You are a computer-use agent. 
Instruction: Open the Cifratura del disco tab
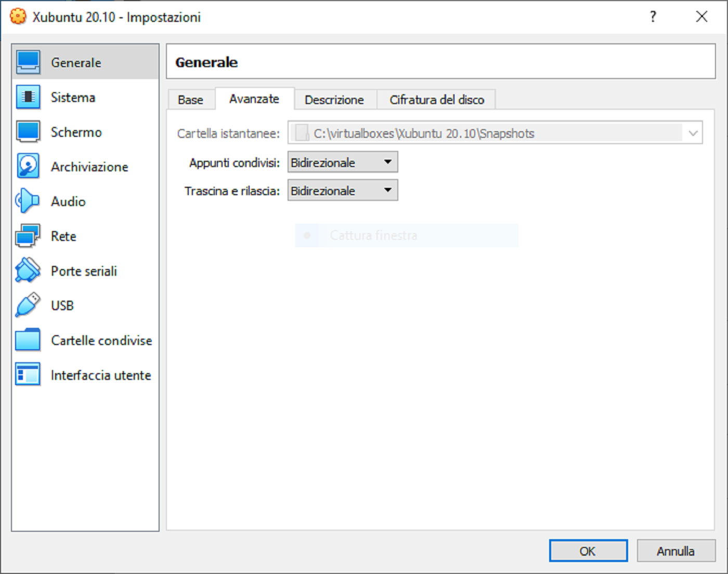[436, 99]
